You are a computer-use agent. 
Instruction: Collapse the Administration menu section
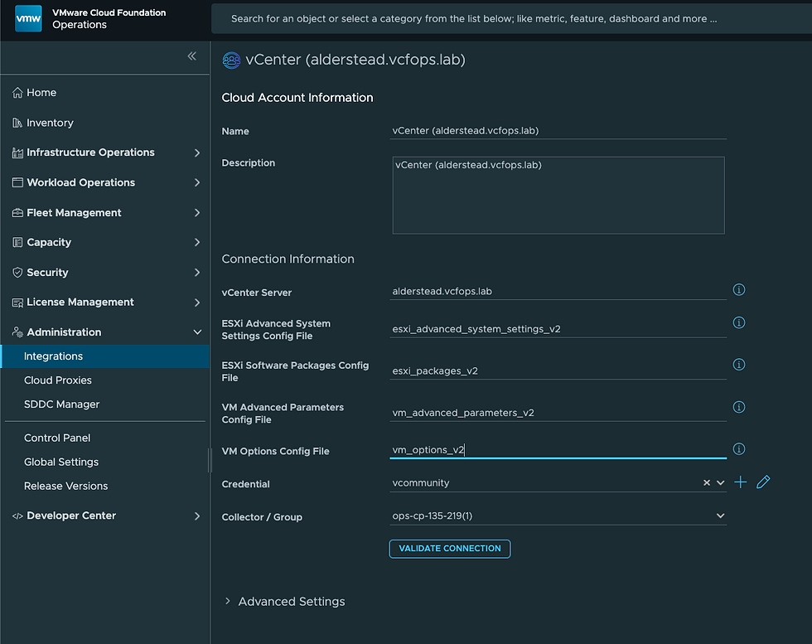196,332
